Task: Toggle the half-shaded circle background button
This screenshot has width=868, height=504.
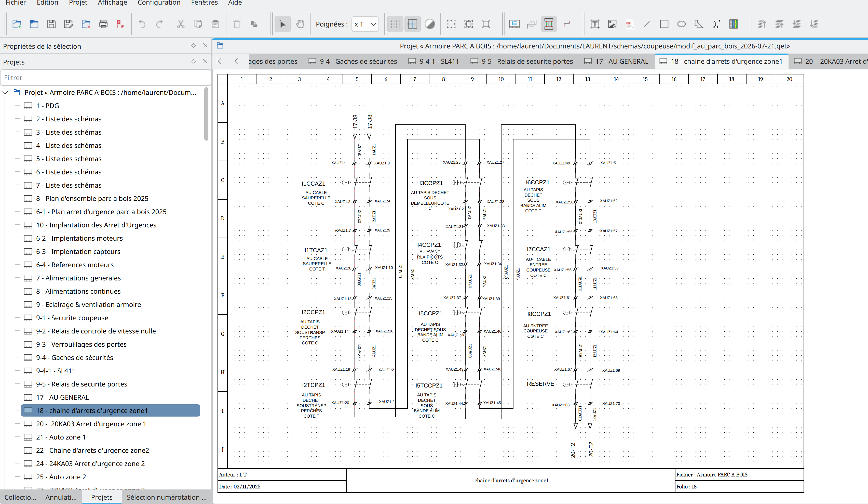Action: pyautogui.click(x=430, y=24)
